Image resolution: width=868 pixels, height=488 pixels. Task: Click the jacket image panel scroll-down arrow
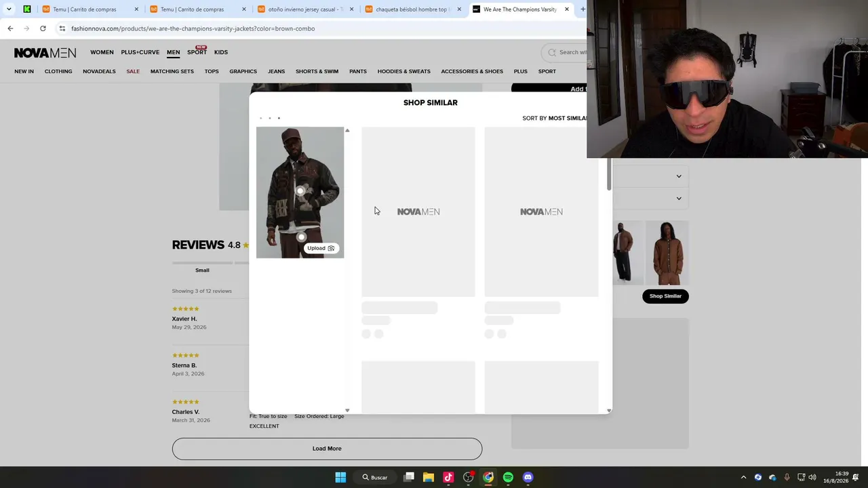point(347,410)
